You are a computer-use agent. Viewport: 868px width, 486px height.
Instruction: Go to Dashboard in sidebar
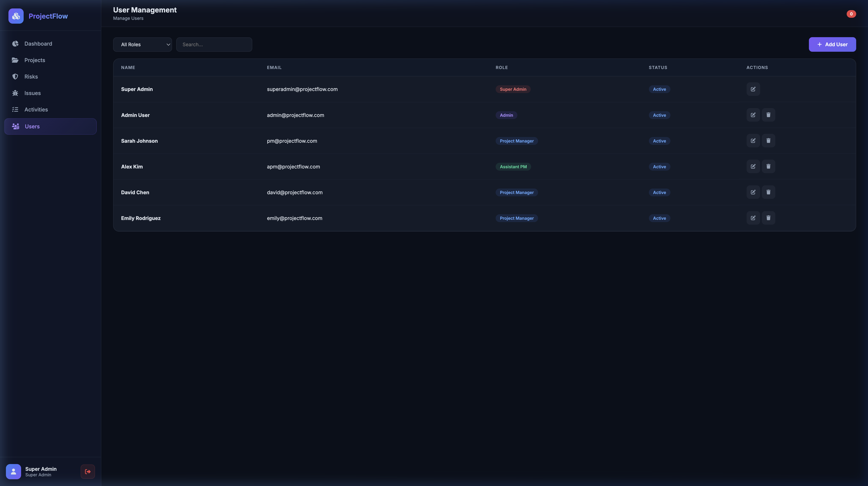[x=38, y=44]
